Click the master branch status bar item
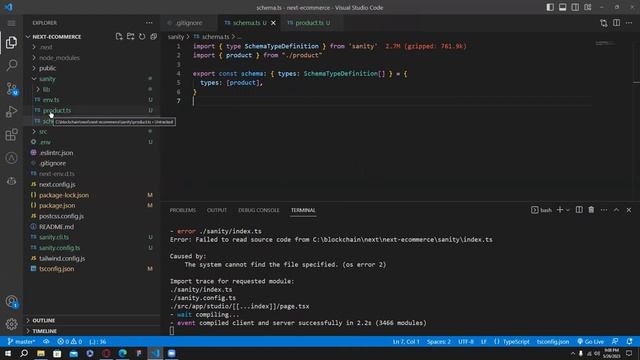The width and height of the screenshot is (640, 360). (x=22, y=342)
